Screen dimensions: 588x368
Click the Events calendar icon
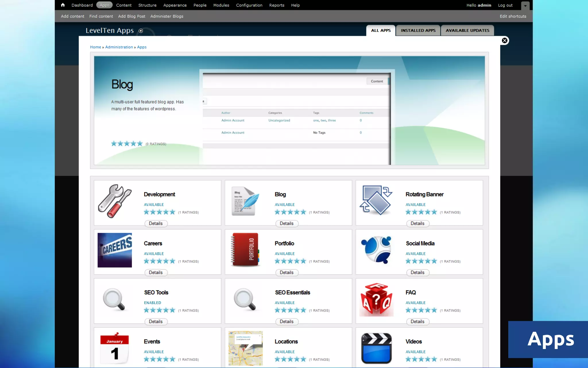pyautogui.click(x=115, y=348)
